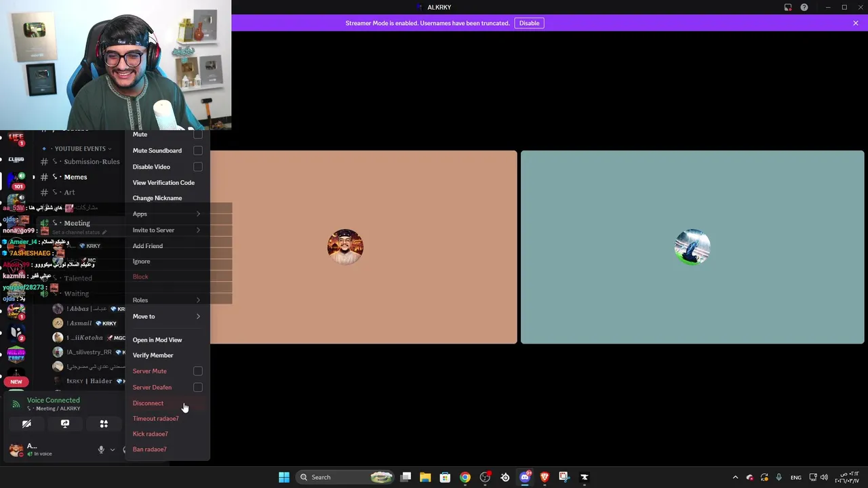Screen dimensions: 868x488
Task: Open Voice Connected signal details
Action: tap(16, 404)
